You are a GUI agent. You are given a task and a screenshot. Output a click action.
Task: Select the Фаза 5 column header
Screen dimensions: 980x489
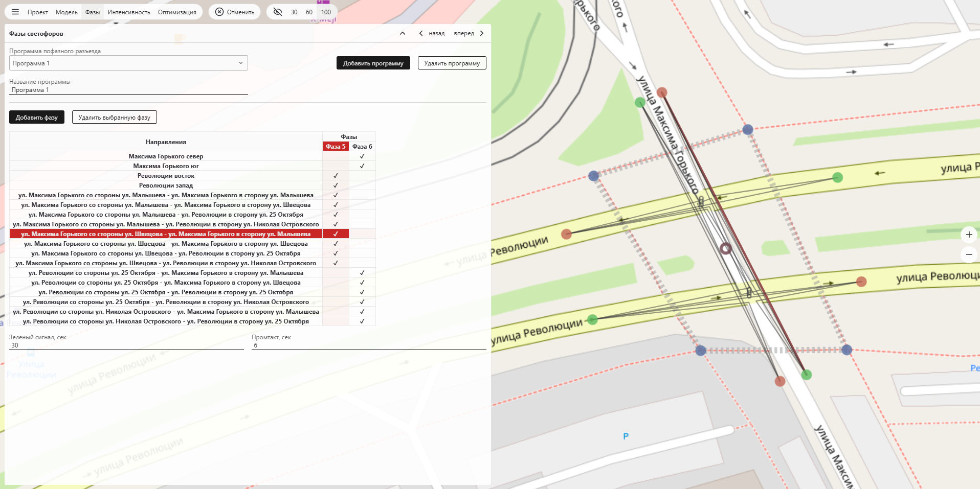pos(336,146)
